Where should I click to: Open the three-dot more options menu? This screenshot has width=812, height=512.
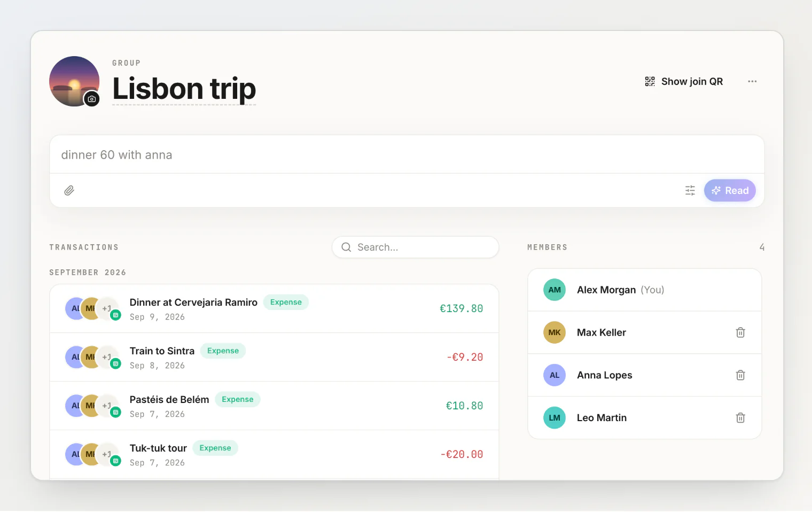752,81
